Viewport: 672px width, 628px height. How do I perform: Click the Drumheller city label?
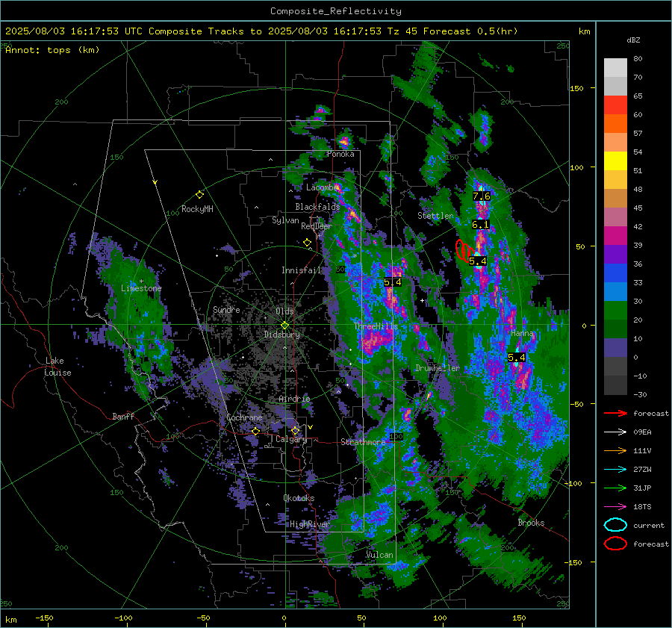click(438, 368)
